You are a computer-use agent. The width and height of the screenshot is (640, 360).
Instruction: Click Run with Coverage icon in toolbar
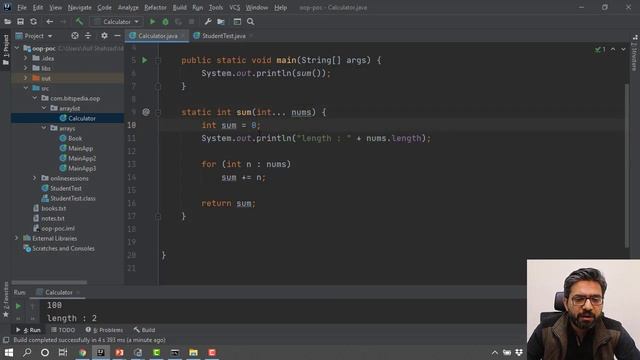point(178,22)
